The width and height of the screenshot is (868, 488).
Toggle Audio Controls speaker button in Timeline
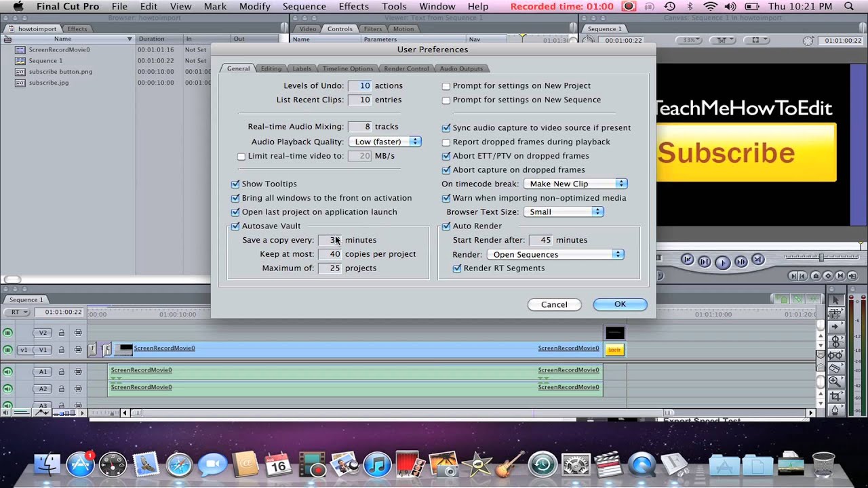point(5,413)
